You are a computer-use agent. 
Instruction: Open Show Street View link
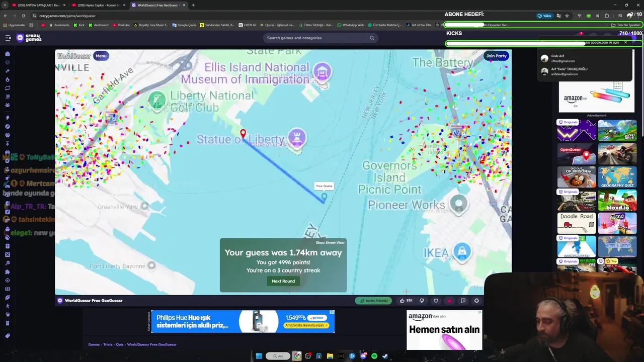[x=330, y=243]
